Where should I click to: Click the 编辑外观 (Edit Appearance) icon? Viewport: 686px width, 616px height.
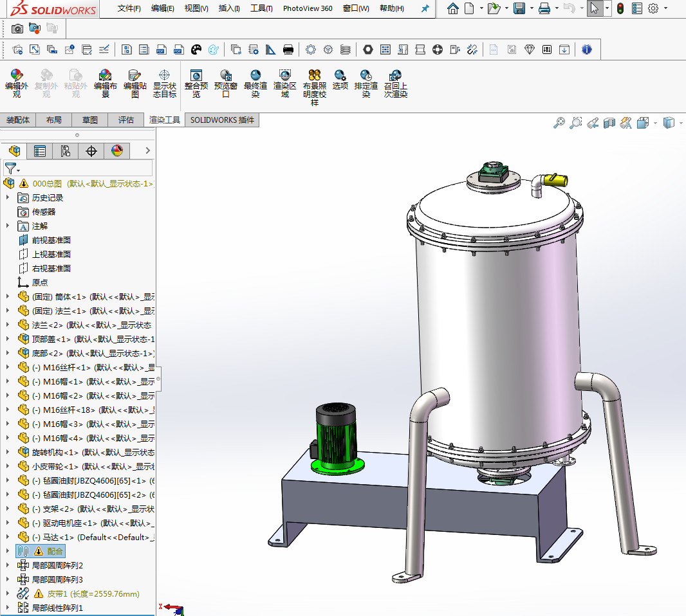pyautogui.click(x=17, y=77)
